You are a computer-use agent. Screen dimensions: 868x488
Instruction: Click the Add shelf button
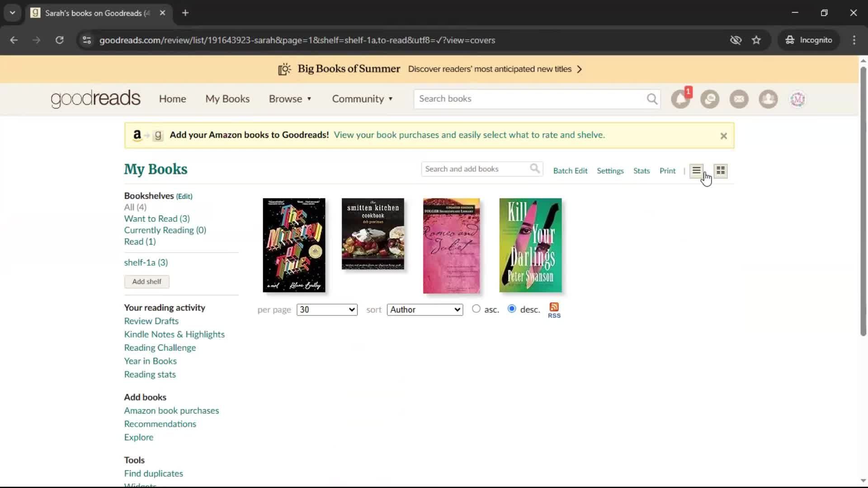[146, 282]
